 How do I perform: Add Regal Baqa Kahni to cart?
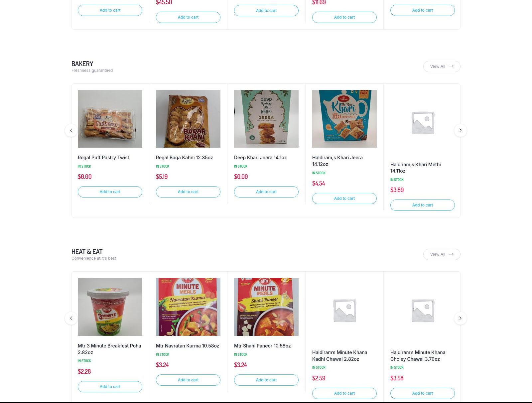(x=188, y=192)
